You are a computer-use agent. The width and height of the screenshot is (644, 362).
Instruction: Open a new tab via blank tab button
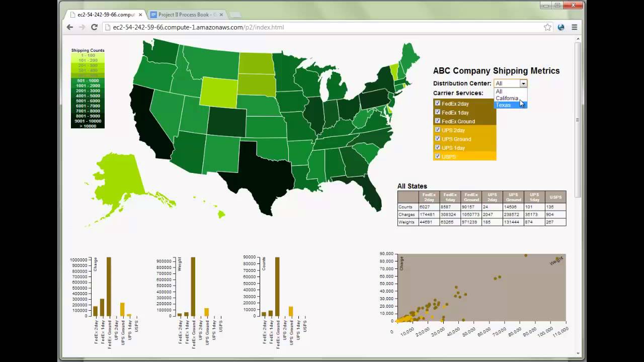235,15
